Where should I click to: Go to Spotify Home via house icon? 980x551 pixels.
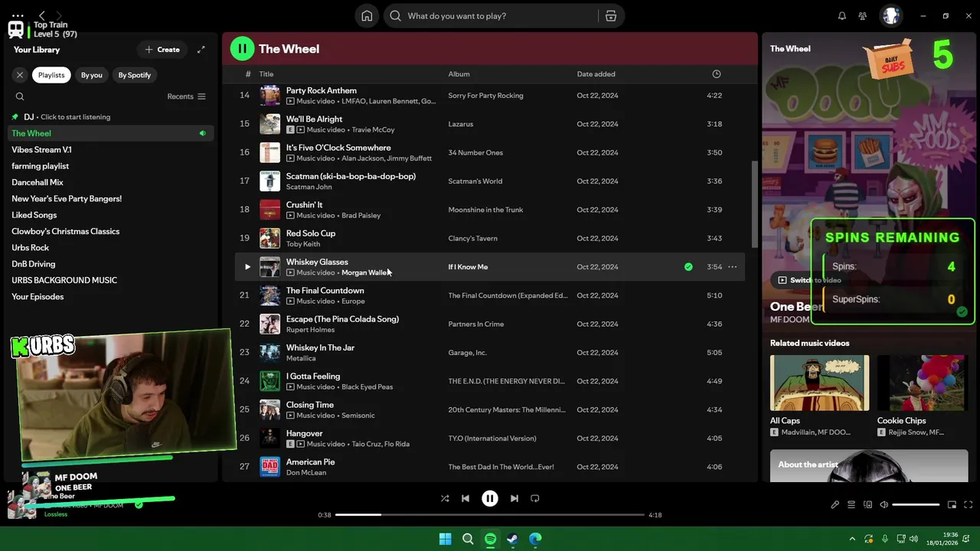click(367, 16)
